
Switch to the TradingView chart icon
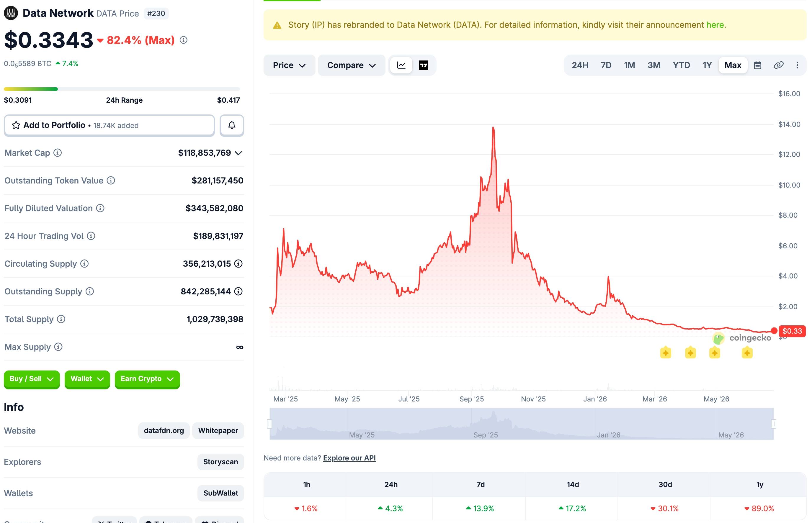click(423, 65)
